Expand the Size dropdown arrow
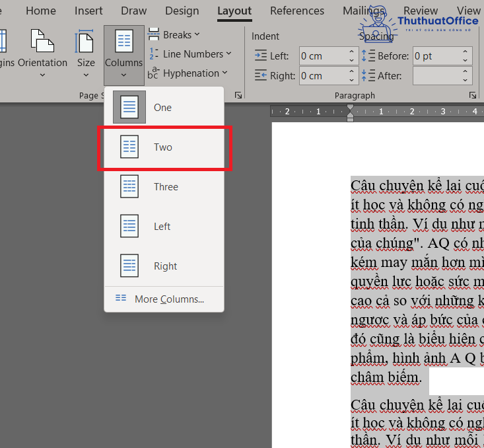Image resolution: width=484 pixels, height=448 pixels. 86,75
